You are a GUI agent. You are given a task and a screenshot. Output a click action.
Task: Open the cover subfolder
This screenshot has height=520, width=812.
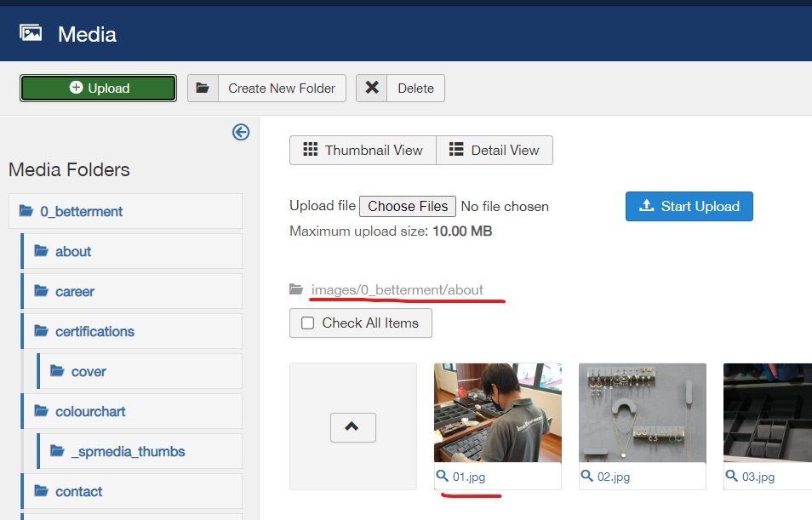140,371
